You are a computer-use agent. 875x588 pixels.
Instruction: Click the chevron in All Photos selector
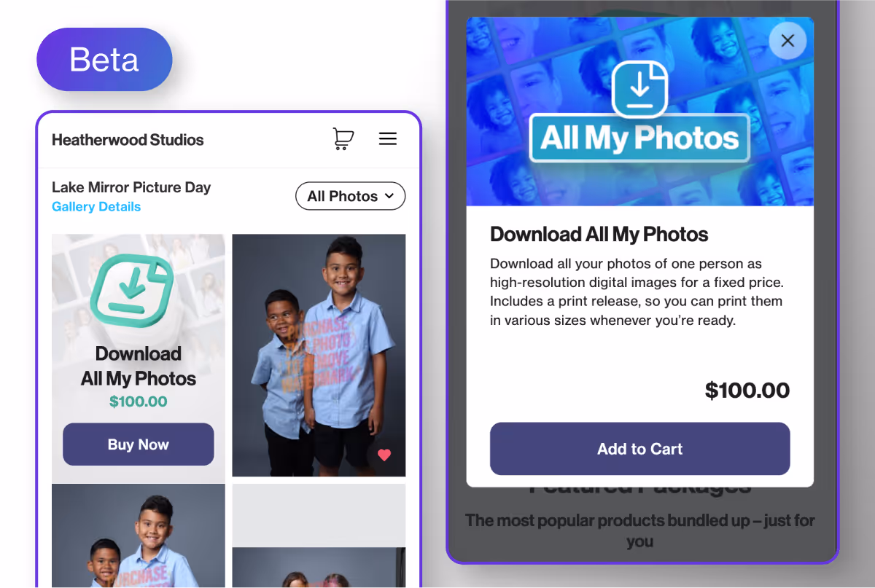click(x=389, y=196)
